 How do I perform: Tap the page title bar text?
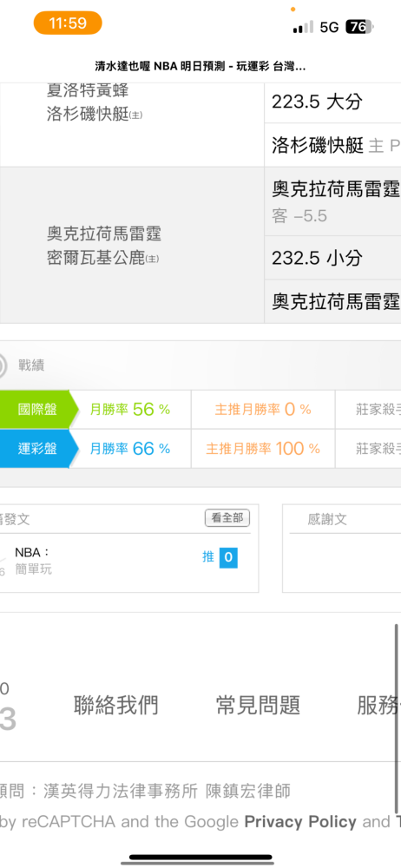coord(200,67)
